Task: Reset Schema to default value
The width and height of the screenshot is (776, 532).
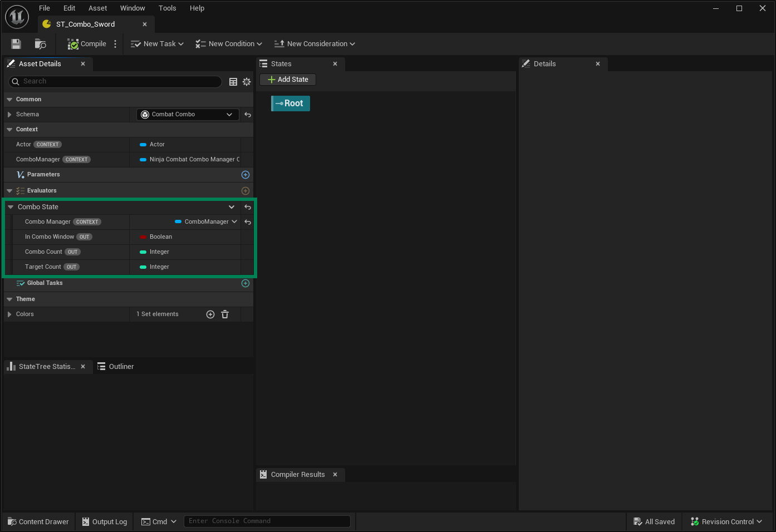Action: (x=248, y=115)
